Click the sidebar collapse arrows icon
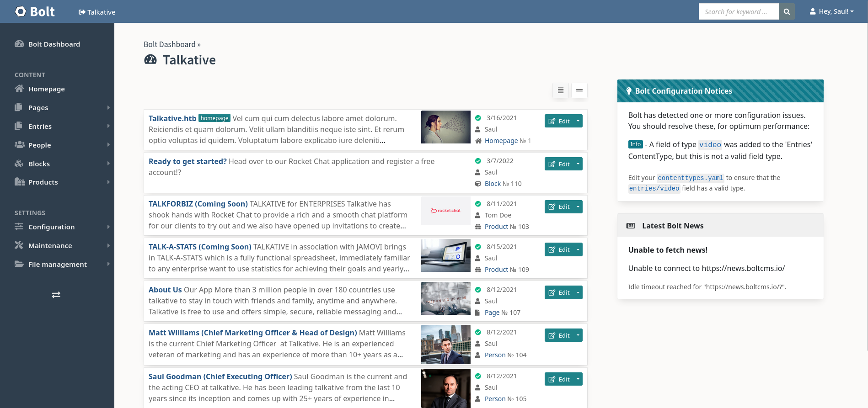868x408 pixels. pos(56,295)
